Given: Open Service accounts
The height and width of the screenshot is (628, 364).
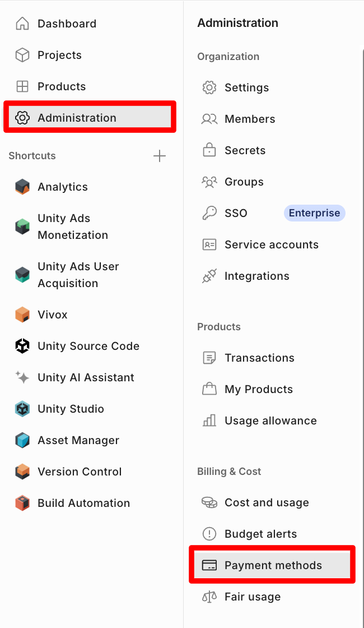Looking at the screenshot, I should (x=272, y=244).
